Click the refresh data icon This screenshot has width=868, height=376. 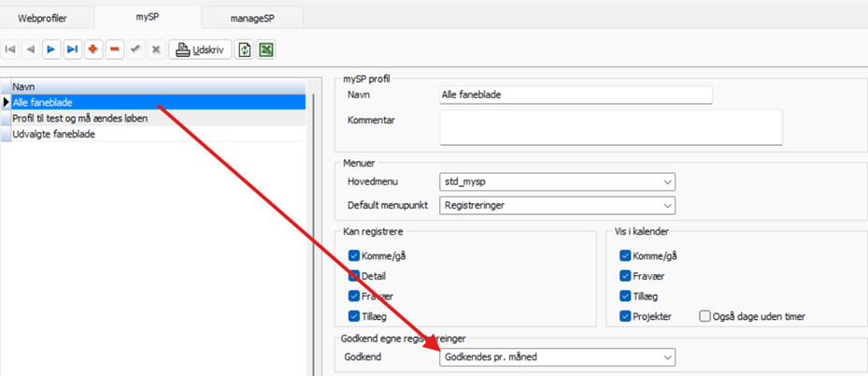click(244, 50)
